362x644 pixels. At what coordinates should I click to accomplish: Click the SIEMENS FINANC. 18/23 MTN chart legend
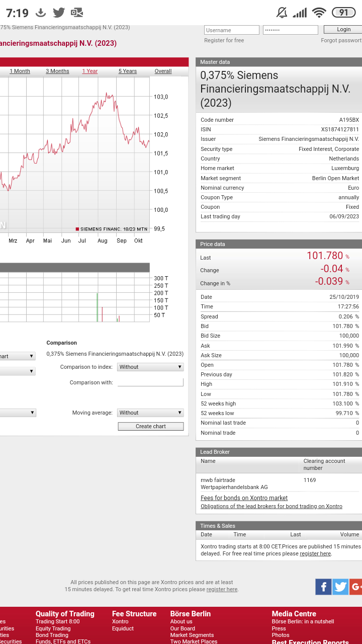point(112,229)
